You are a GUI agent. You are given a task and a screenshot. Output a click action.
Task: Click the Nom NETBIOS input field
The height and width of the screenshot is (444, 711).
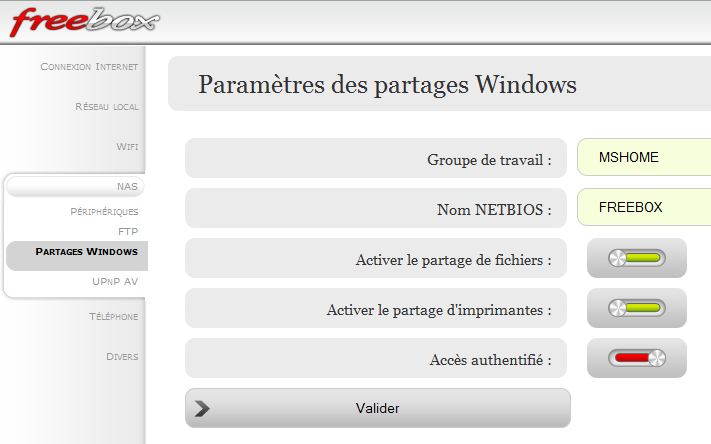[644, 207]
